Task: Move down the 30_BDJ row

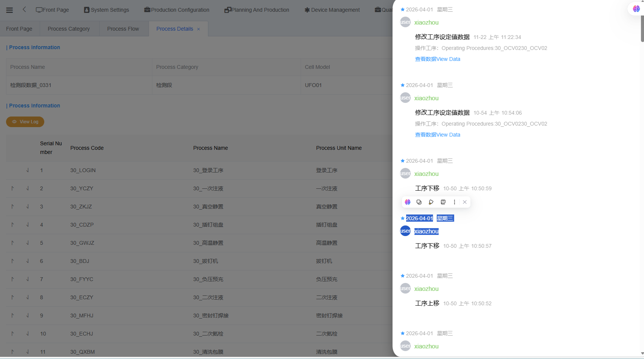Action: coord(28,261)
